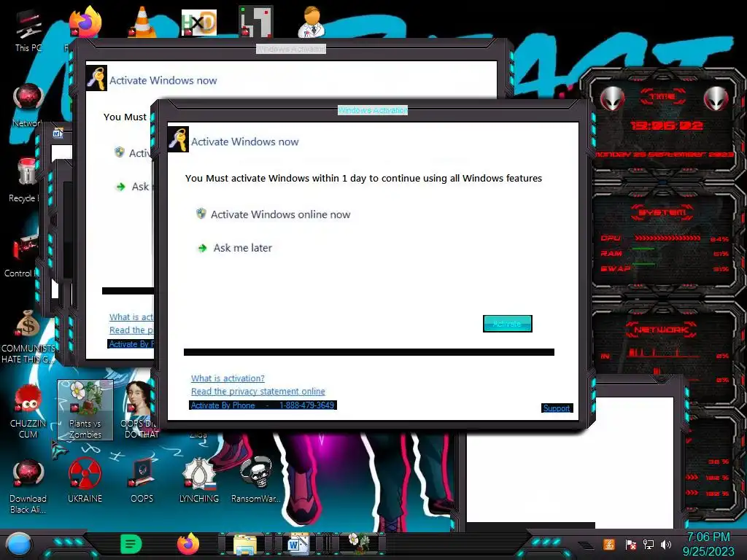Click "You Must activate Windows within 1 day" message
The height and width of the screenshot is (560, 747).
pyautogui.click(x=363, y=178)
